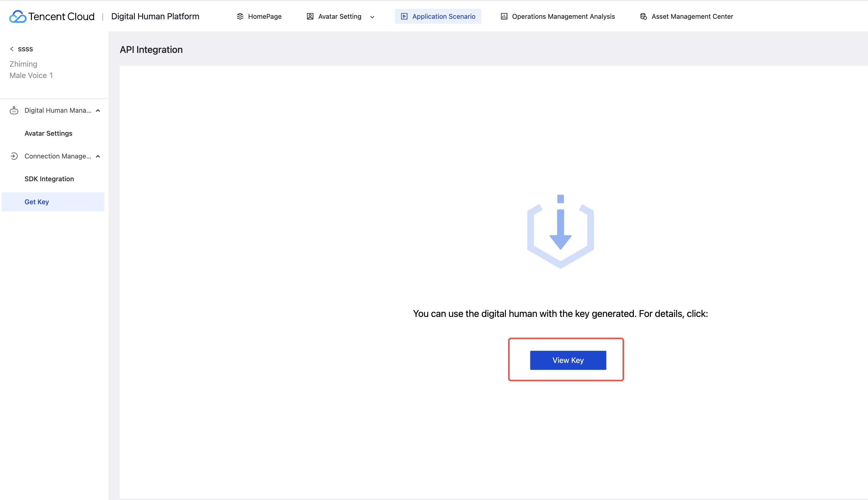Select Get Key sidebar item
The width and height of the screenshot is (868, 500).
pyautogui.click(x=37, y=202)
